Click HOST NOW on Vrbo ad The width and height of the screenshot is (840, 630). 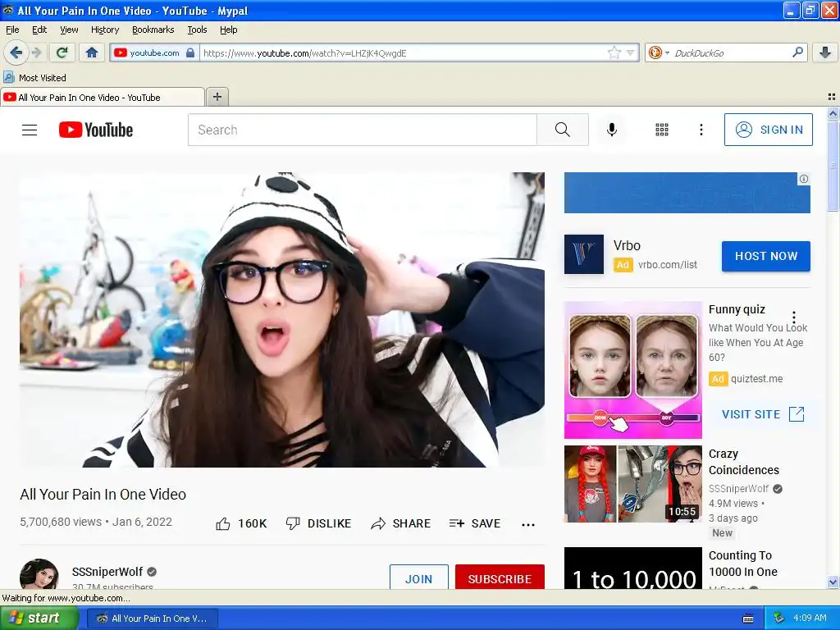[766, 256]
